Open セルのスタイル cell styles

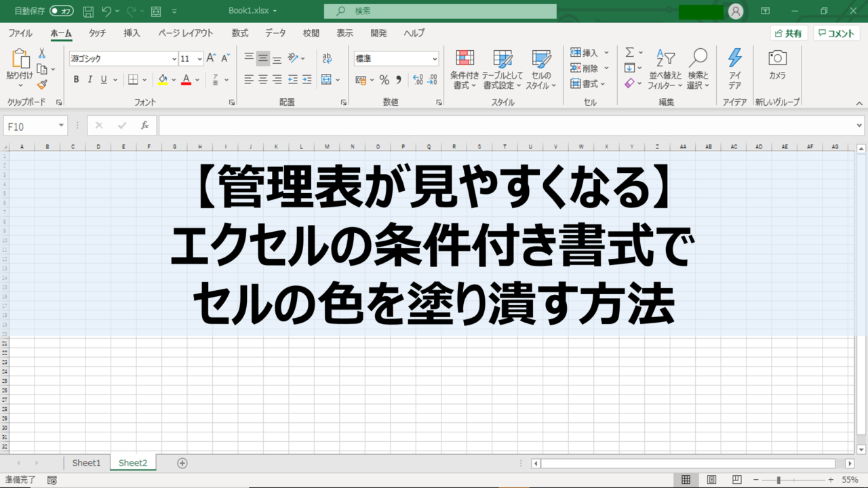[541, 70]
